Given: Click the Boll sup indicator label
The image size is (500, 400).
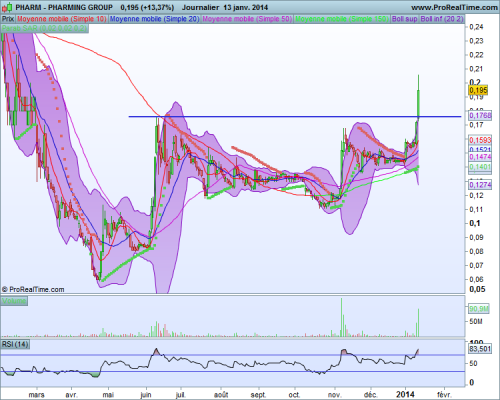Looking at the screenshot, I should (x=405, y=19).
